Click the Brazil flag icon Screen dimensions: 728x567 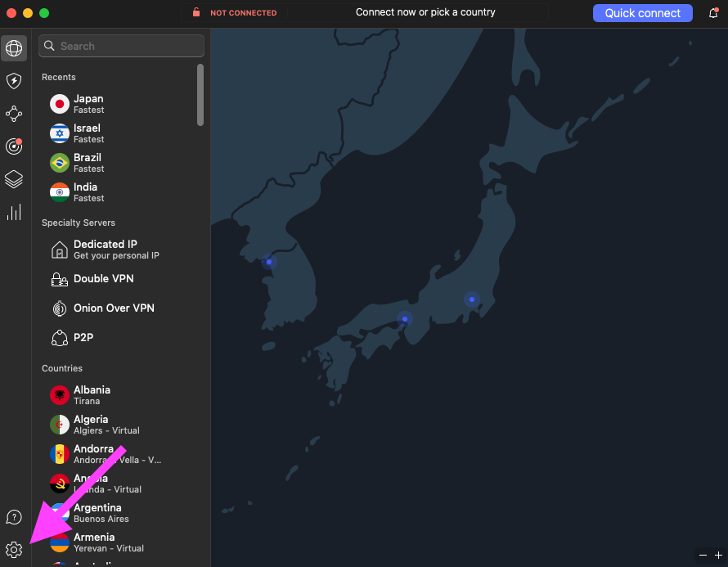(60, 163)
